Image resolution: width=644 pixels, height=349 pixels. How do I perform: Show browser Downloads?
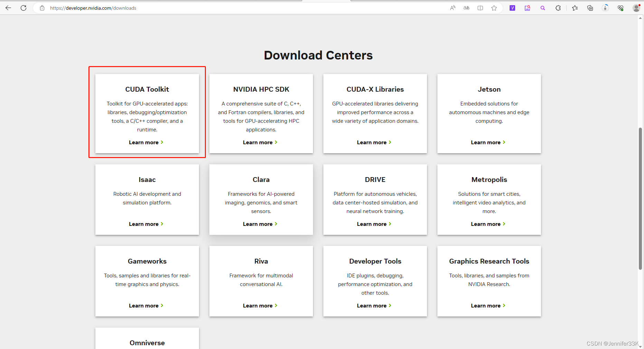[x=605, y=8]
